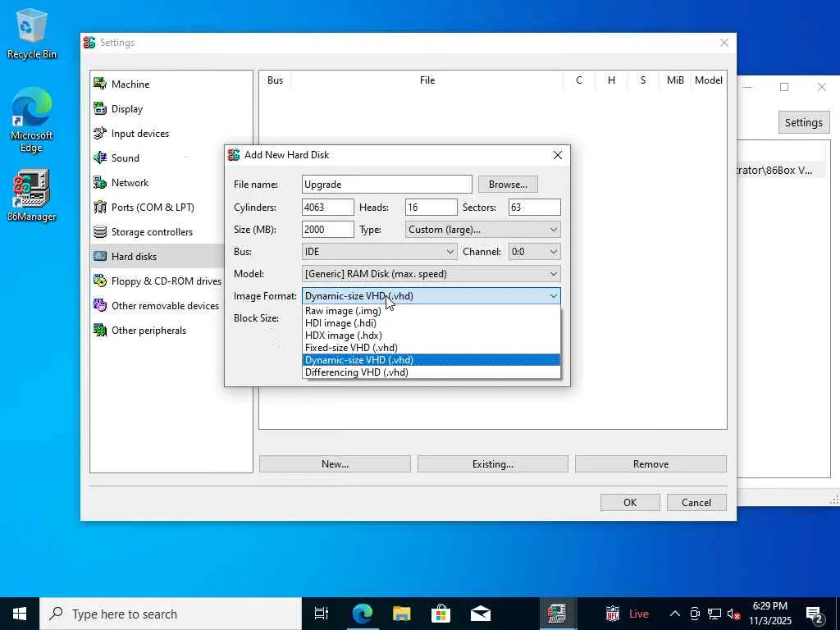Choose Differencing VHD (.vhd) option
840x630 pixels.
tap(431, 372)
